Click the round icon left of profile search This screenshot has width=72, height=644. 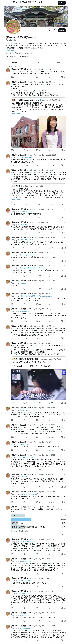coord(50,30)
